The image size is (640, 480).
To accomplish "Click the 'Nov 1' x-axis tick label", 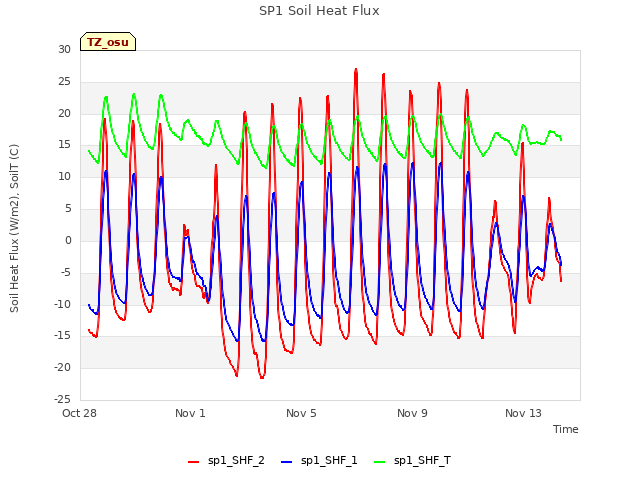I will (x=190, y=413).
